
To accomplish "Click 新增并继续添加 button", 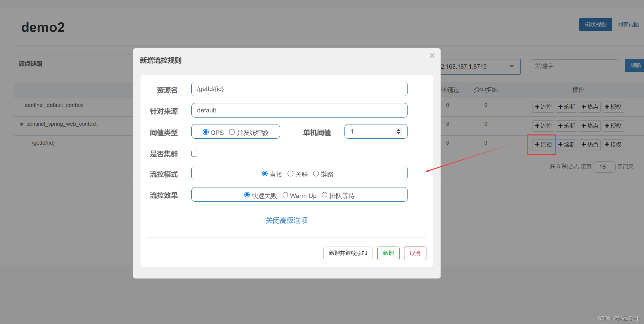I will click(x=348, y=253).
